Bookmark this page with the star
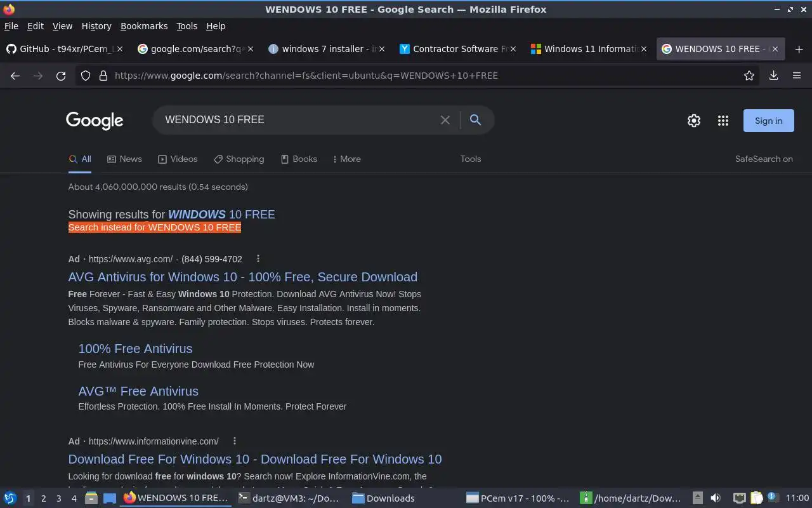This screenshot has width=812, height=508. coord(749,76)
